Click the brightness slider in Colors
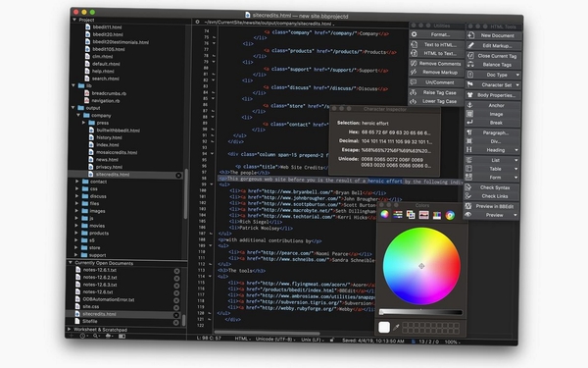The height and width of the screenshot is (368, 588). [x=421, y=312]
